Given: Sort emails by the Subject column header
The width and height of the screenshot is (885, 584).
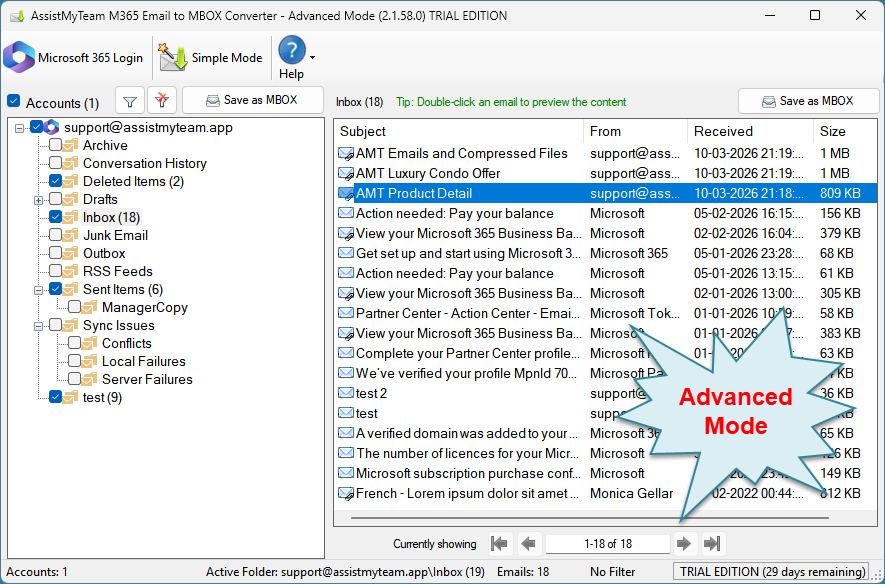Looking at the screenshot, I should point(458,131).
